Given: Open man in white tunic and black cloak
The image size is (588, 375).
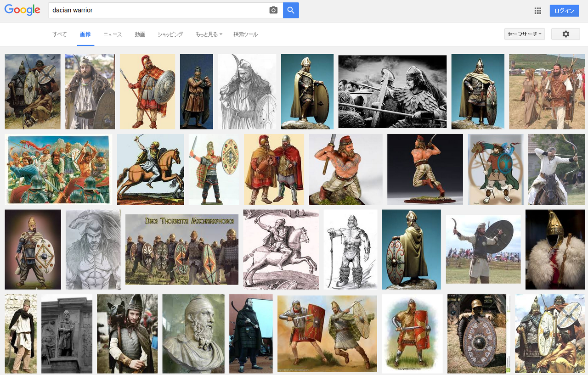Looking at the screenshot, I should 21,334.
